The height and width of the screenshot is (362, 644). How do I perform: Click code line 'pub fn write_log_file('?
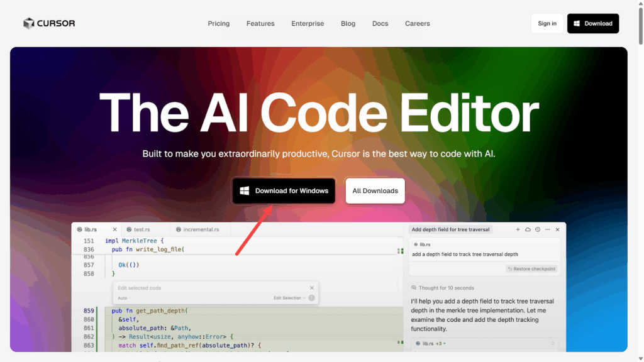tap(148, 249)
